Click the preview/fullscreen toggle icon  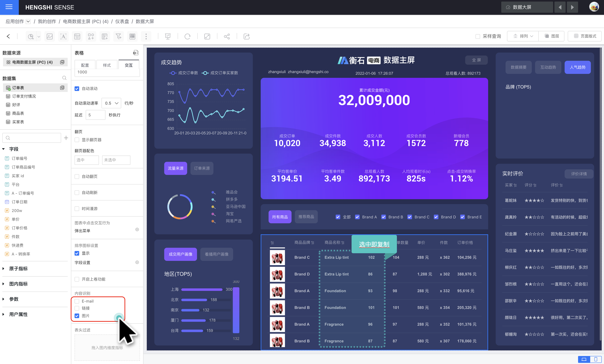point(207,36)
